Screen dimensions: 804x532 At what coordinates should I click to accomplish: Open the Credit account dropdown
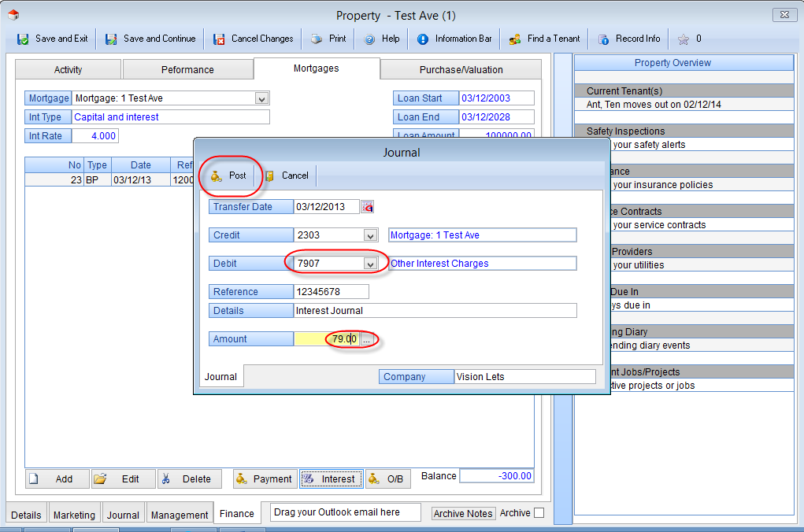pyautogui.click(x=369, y=235)
